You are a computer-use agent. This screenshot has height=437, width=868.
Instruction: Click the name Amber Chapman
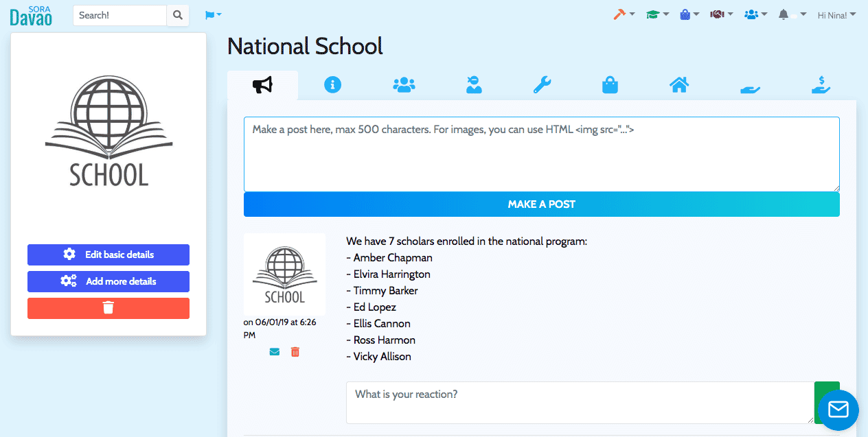393,258
